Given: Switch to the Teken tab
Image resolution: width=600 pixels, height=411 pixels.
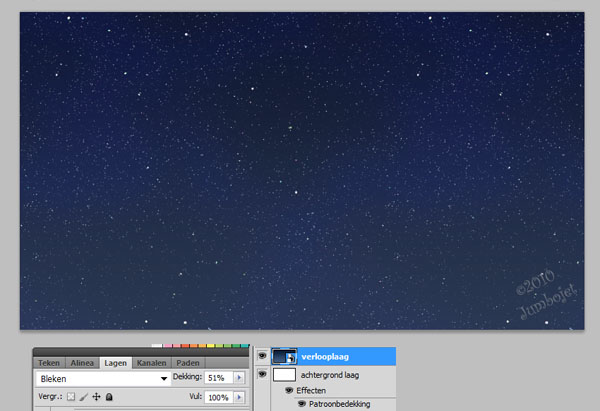Looking at the screenshot, I should (49, 363).
